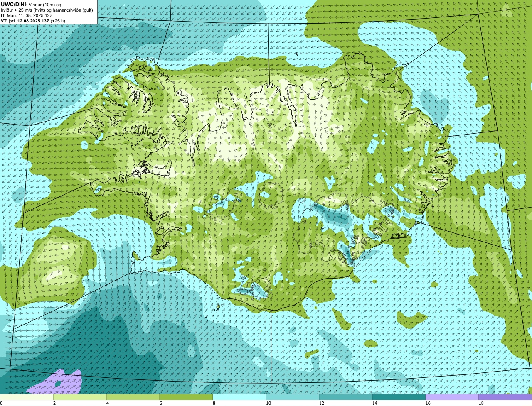Screen dimensions: 532x406
Task: Pick the 4–6 m/s legend color segment
Action: tap(133, 397)
